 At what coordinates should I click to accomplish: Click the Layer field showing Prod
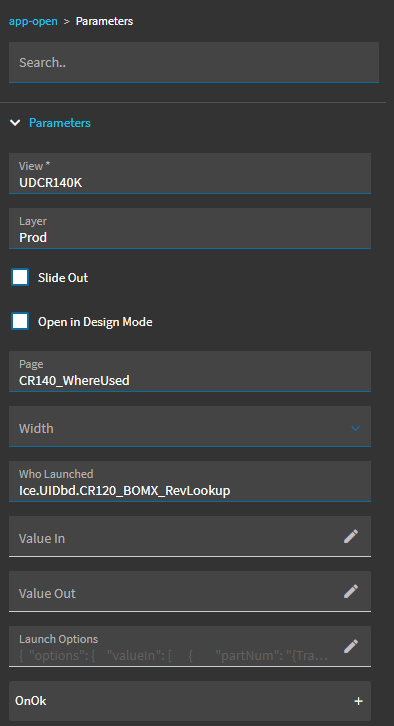point(190,228)
